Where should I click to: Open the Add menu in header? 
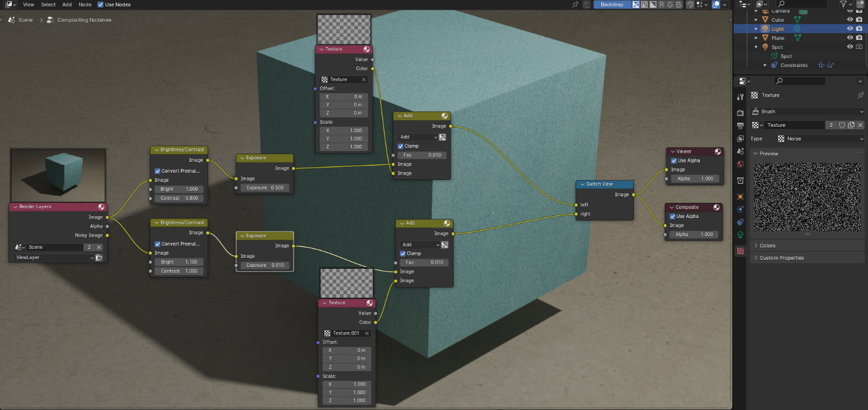click(67, 5)
